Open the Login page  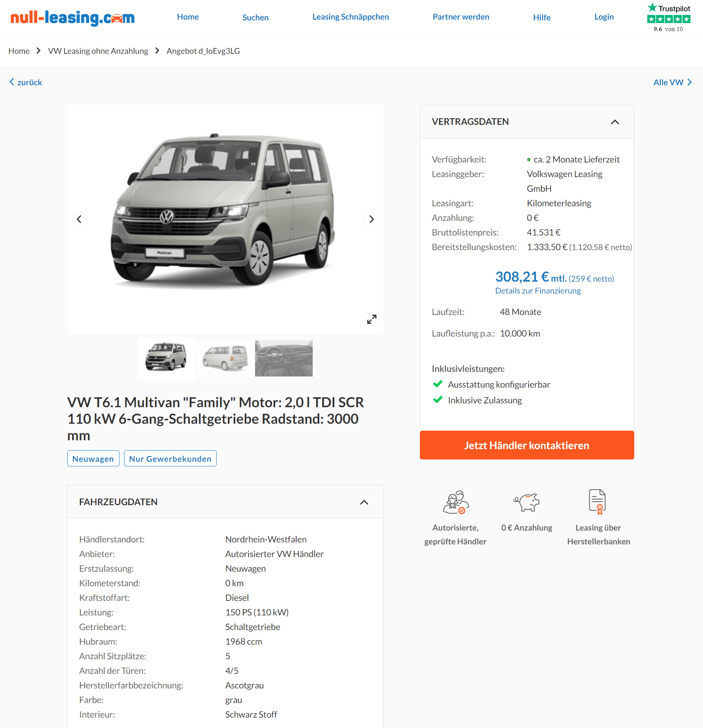pyautogui.click(x=604, y=17)
